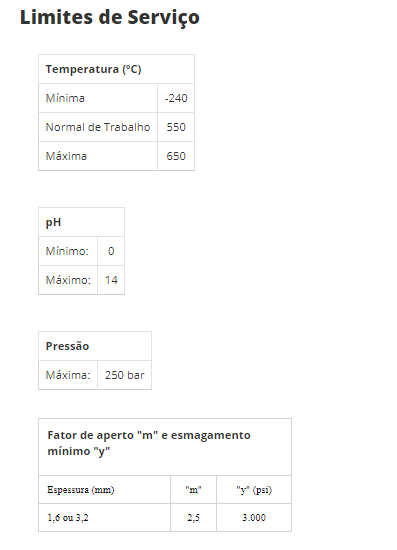
Task: Select the Temperatura (°C) table header
Action: pyautogui.click(x=93, y=69)
